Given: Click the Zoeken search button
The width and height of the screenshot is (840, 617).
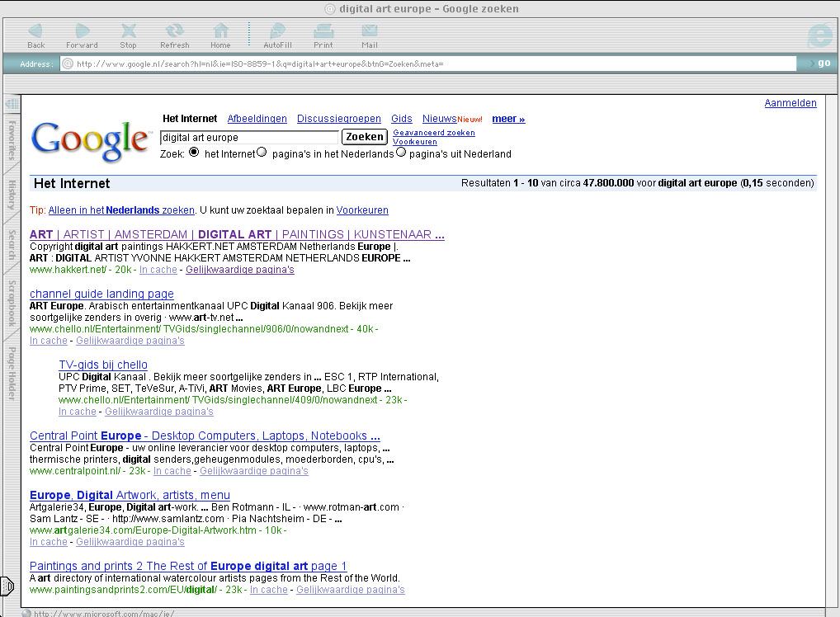Looking at the screenshot, I should point(364,137).
